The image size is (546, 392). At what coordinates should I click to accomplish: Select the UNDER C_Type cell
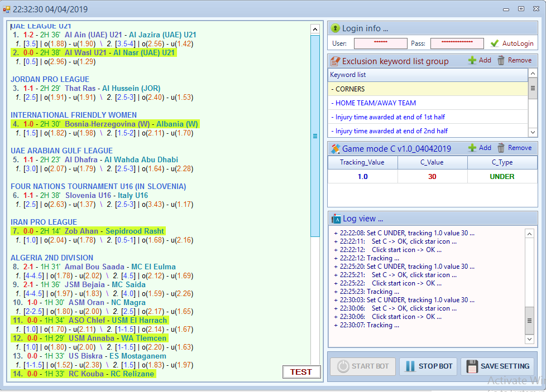point(502,176)
